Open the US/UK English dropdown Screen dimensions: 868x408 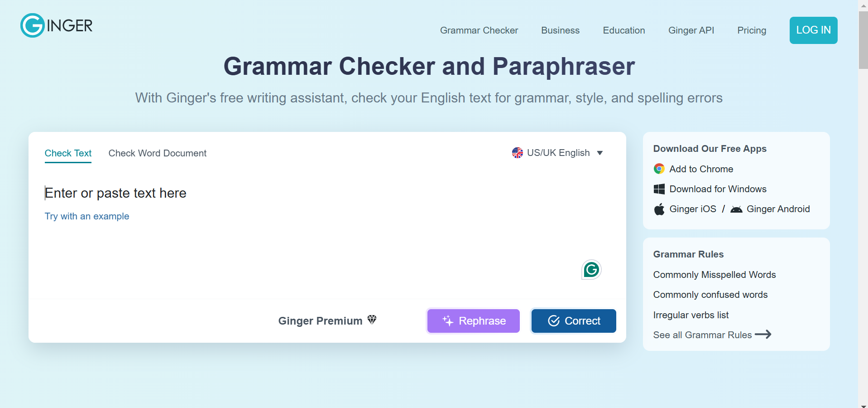pyautogui.click(x=558, y=153)
